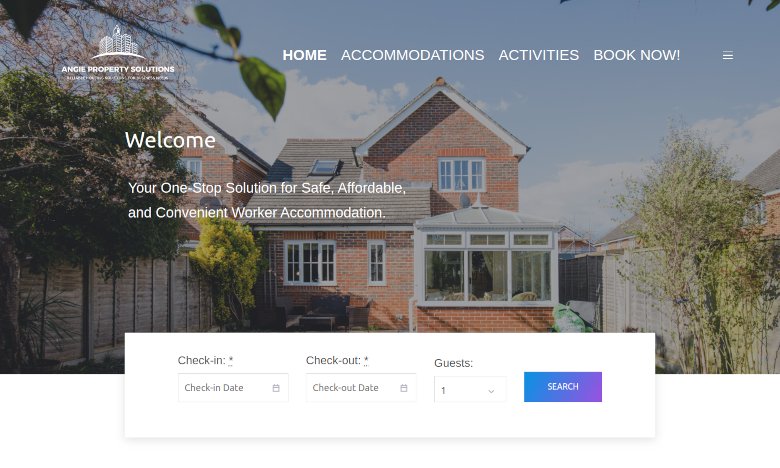Focus the Check-in Date input field
This screenshot has height=468, width=780.
click(x=233, y=388)
